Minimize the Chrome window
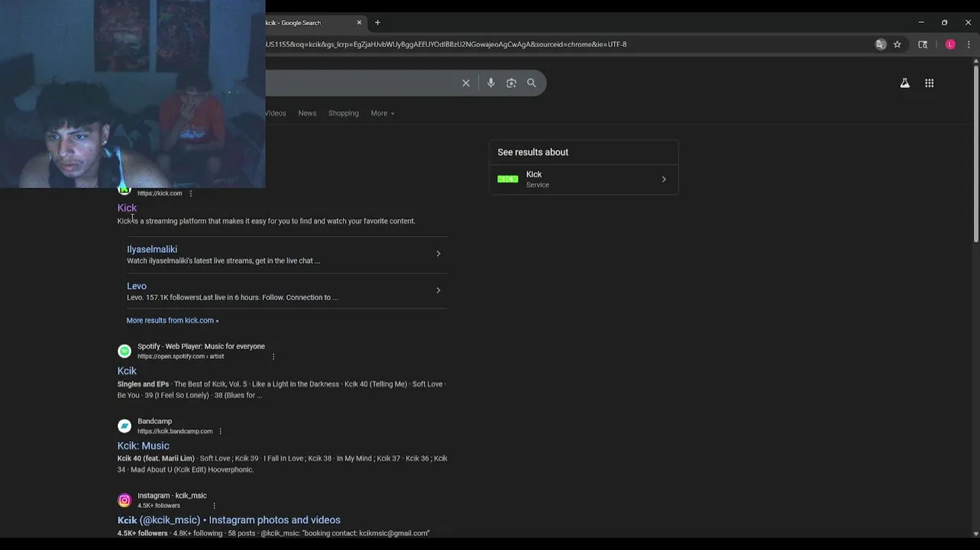 click(x=921, y=23)
